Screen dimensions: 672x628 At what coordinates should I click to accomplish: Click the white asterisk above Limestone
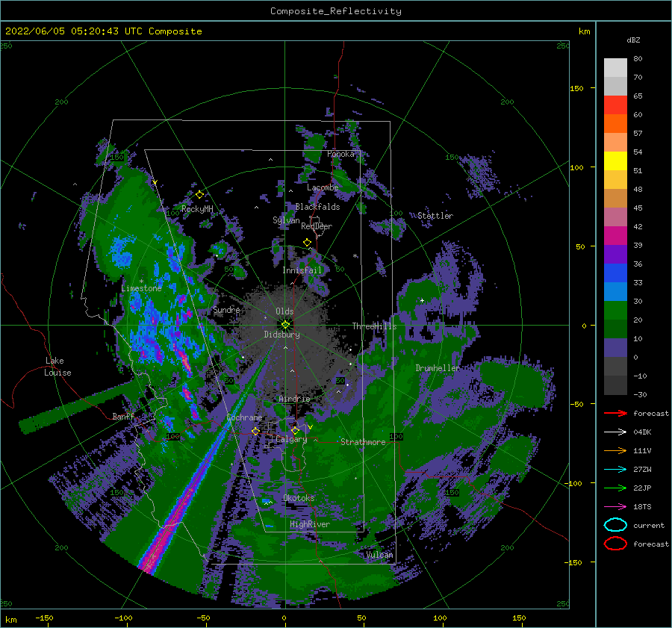point(141,282)
